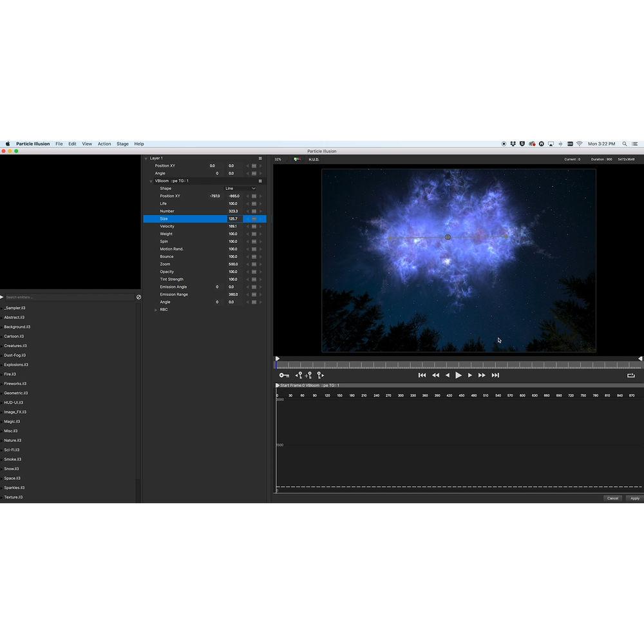This screenshot has width=644, height=644.
Task: Click the color preview swatch near the zoom percentage
Action: pyautogui.click(x=296, y=159)
